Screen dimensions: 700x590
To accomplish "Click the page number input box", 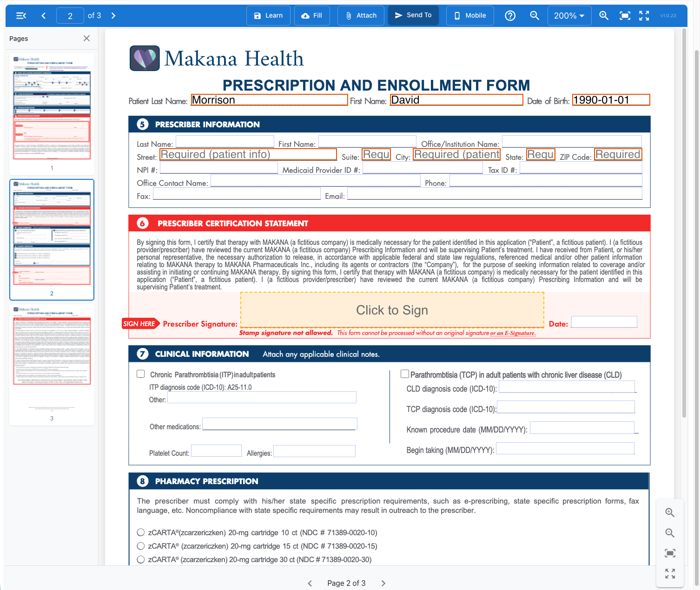I will point(70,16).
